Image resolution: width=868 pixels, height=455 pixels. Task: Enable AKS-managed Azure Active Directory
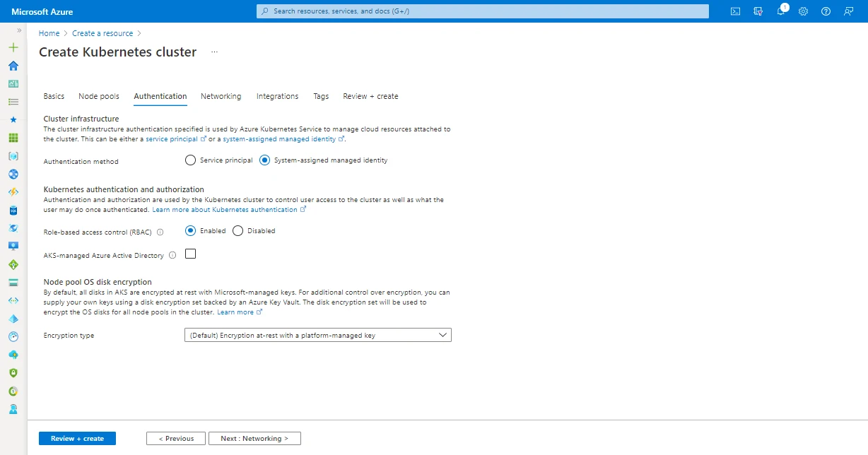point(189,254)
